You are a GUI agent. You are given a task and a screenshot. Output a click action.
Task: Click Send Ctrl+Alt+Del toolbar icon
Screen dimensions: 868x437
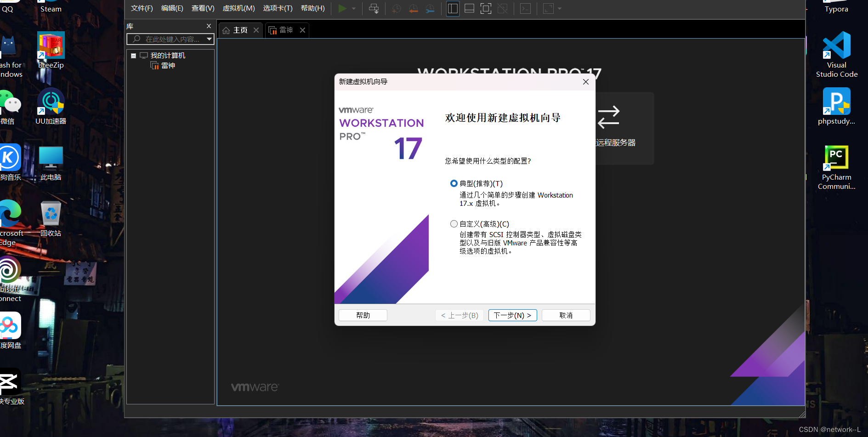(x=374, y=8)
